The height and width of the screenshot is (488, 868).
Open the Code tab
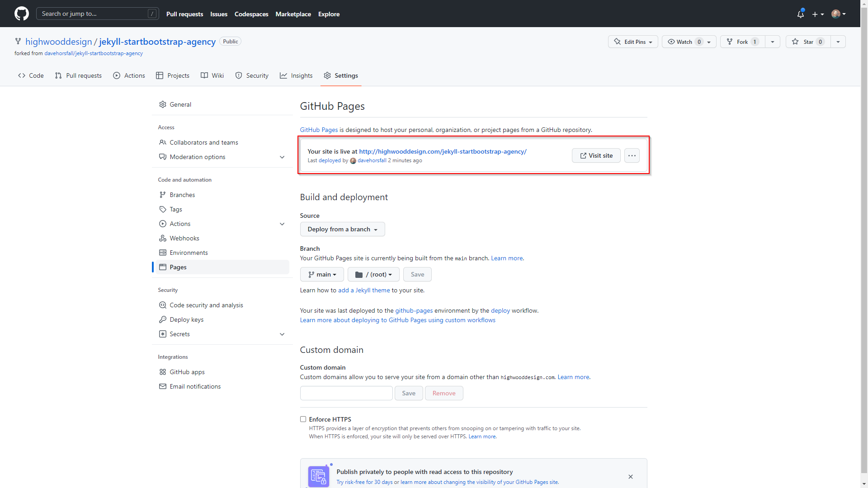(31, 75)
